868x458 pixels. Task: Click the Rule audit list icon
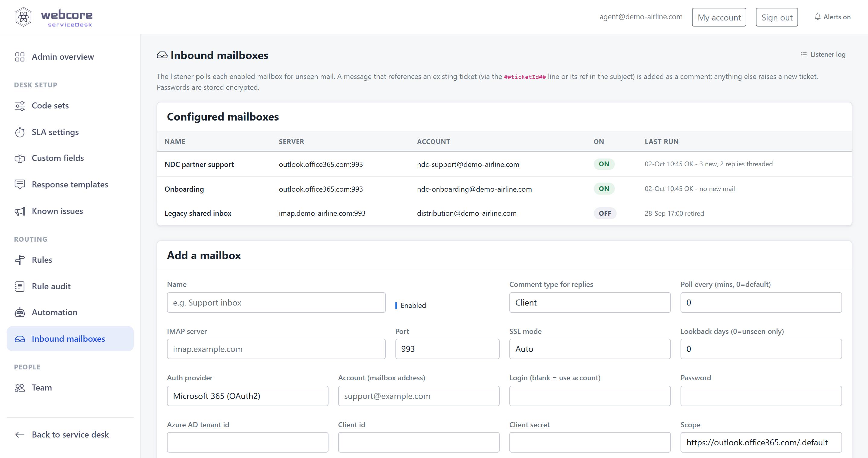click(20, 286)
